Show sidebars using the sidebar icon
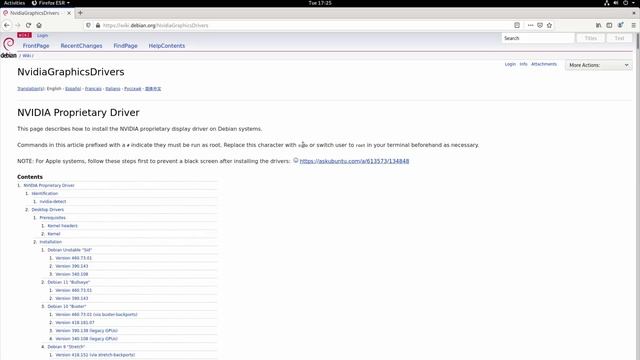Screen dimensions: 640x360 tap(609, 25)
